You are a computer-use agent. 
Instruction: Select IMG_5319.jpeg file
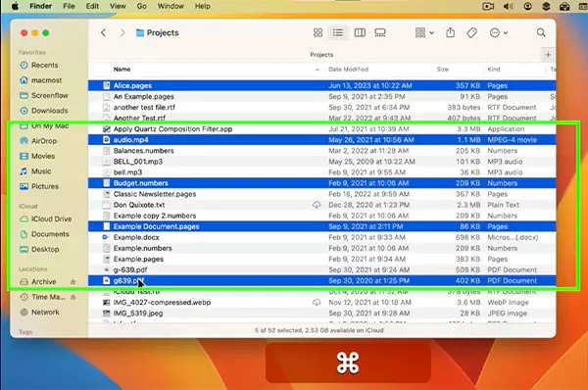pyautogui.click(x=321, y=314)
